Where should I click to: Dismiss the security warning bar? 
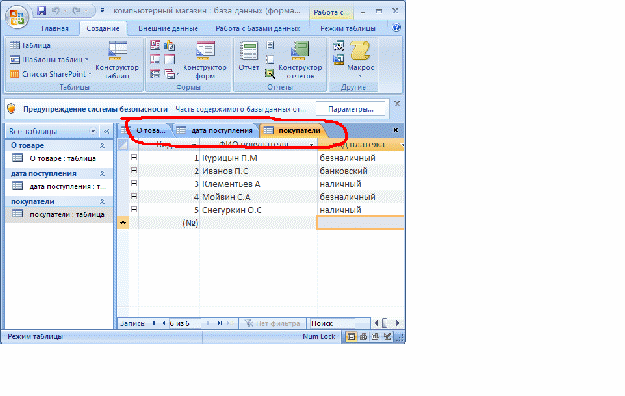397,104
